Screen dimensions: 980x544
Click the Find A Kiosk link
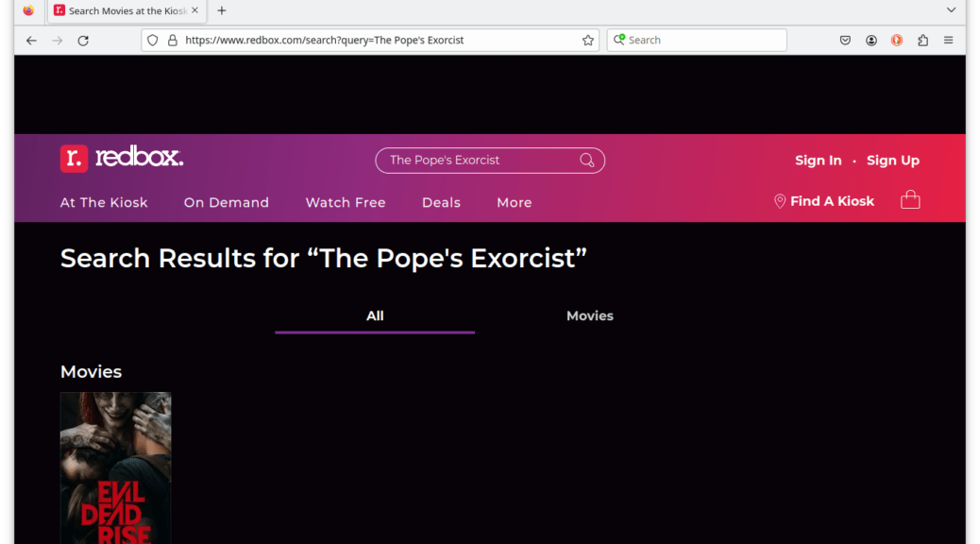(824, 201)
